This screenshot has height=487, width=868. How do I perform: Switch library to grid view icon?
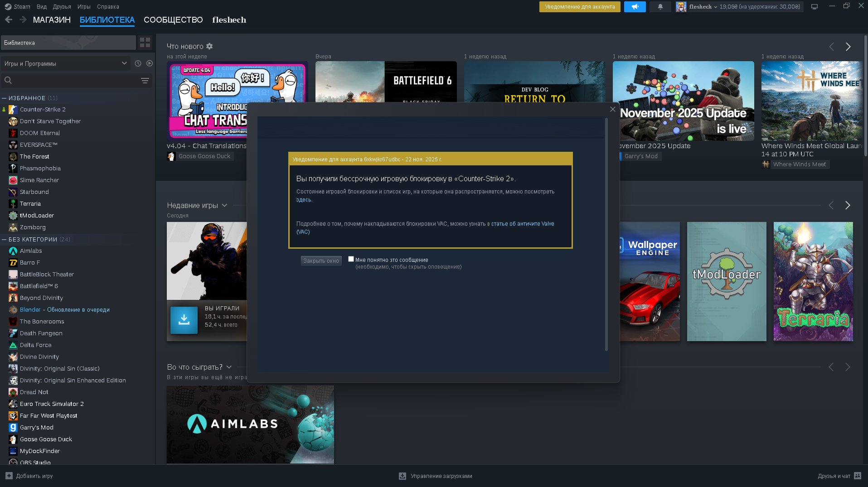[x=145, y=43]
